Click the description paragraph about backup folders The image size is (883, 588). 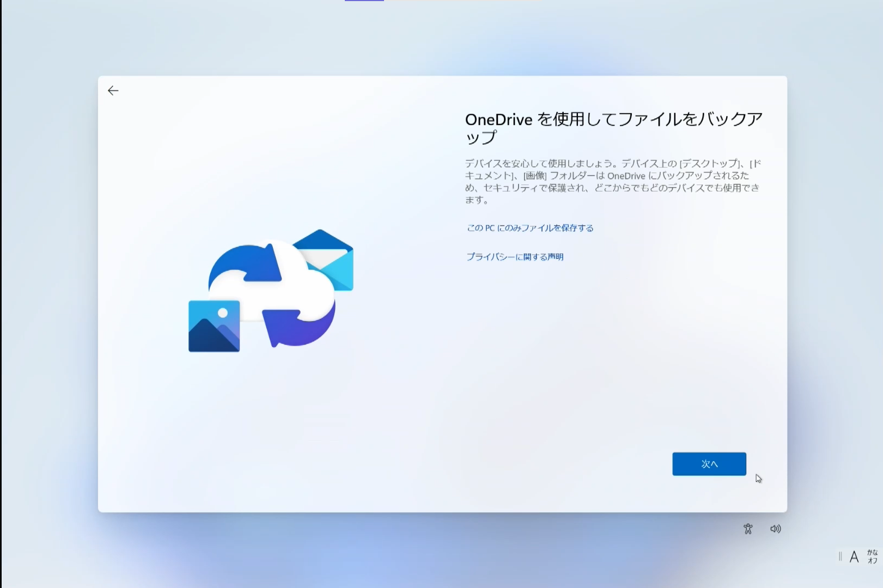pyautogui.click(x=613, y=181)
